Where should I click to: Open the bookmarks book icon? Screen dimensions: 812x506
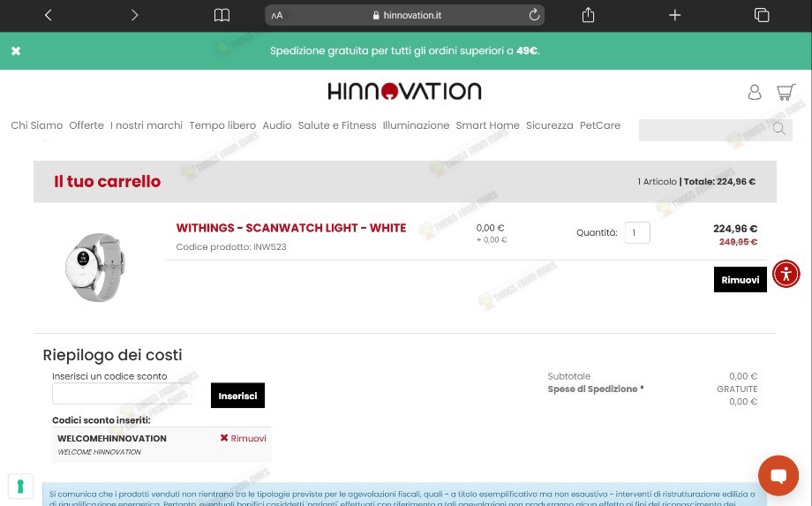[x=222, y=15]
